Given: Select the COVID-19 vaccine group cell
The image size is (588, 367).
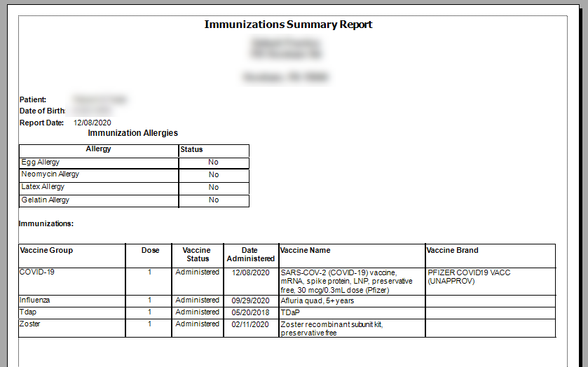Looking at the screenshot, I should (x=37, y=272).
